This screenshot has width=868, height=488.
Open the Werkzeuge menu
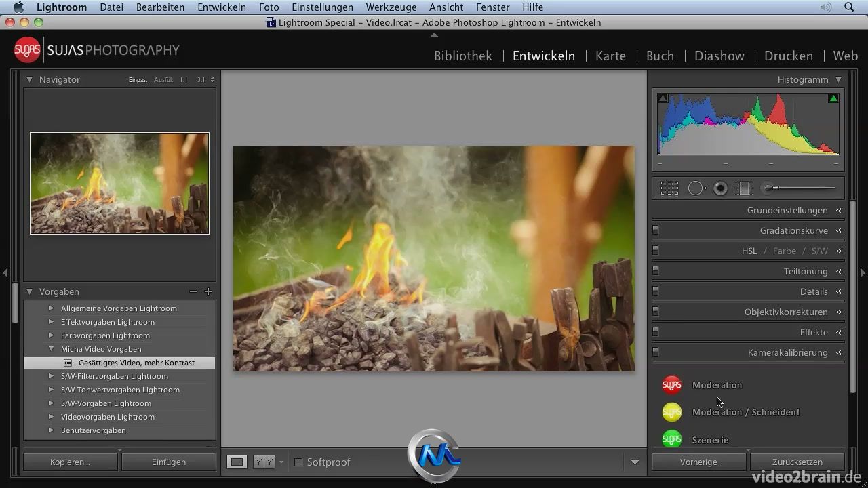391,7
